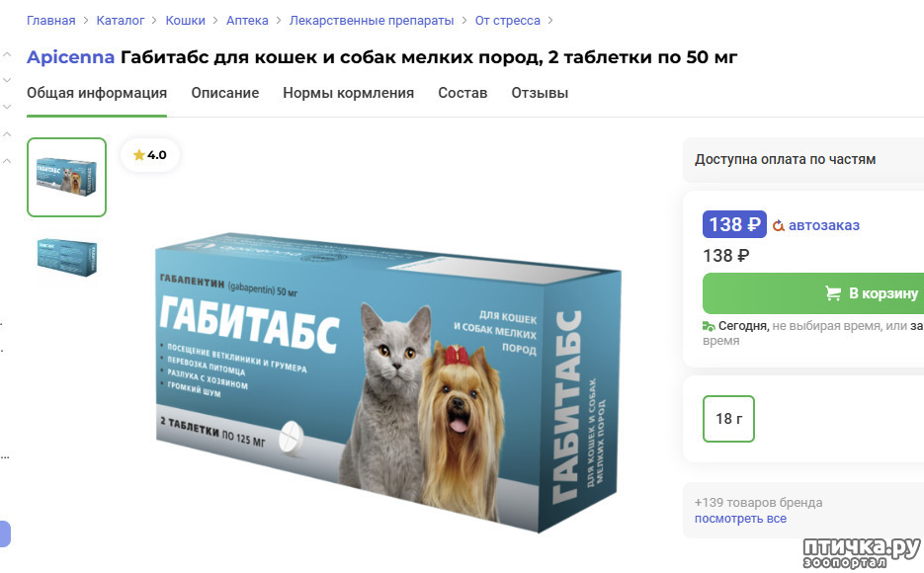Click the автозаказ link
924x573 pixels.
click(x=824, y=225)
